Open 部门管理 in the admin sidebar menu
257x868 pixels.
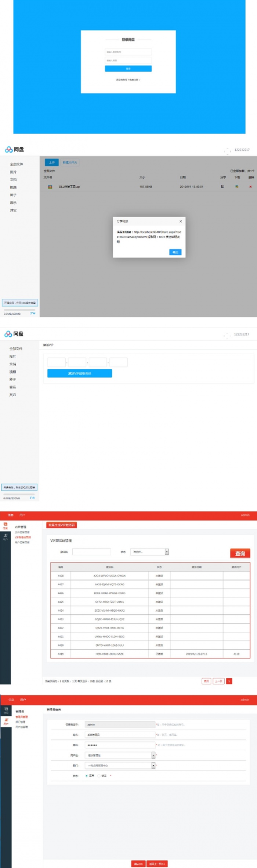click(21, 722)
